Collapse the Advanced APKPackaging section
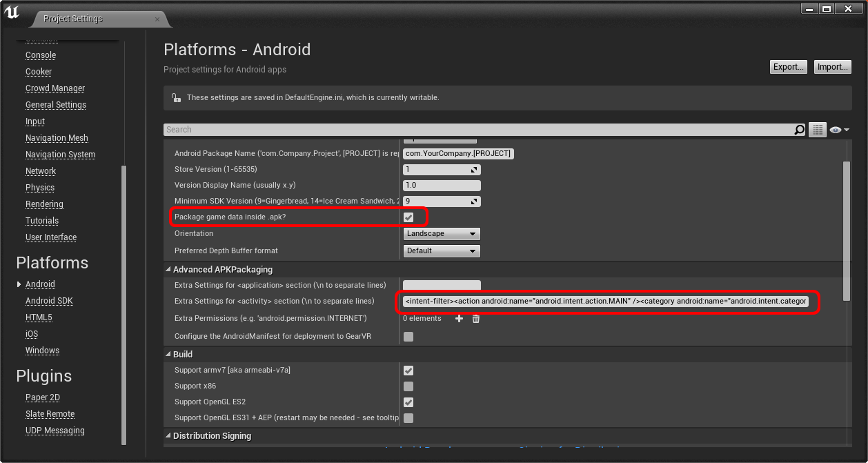868x463 pixels. click(x=168, y=270)
